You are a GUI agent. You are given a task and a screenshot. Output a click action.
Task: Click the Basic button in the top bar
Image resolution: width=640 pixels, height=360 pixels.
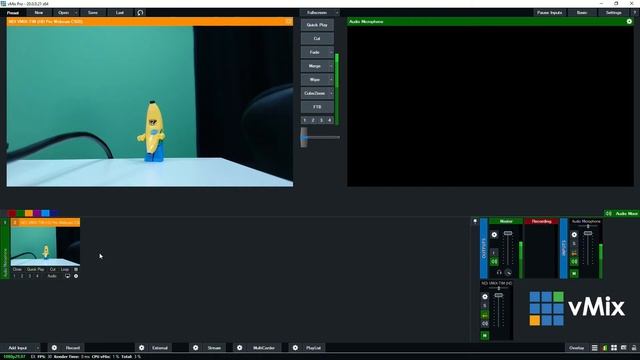pyautogui.click(x=582, y=13)
